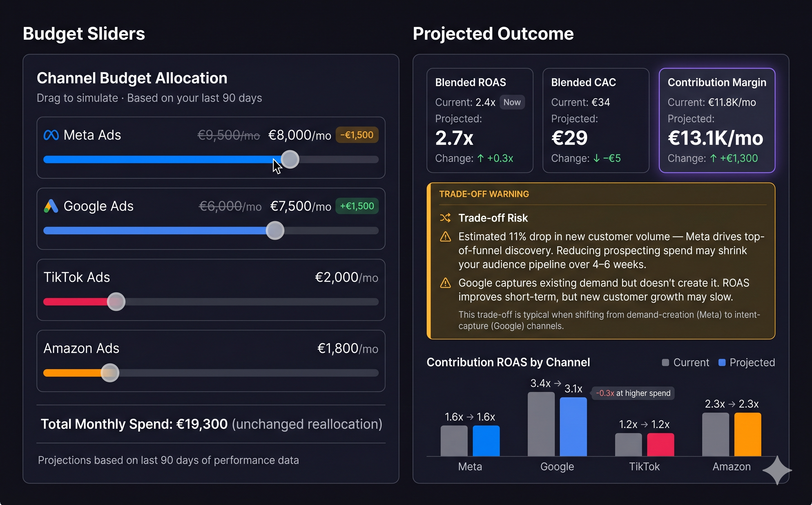This screenshot has width=812, height=505.
Task: Select the Blended CAC card
Action: [596, 120]
